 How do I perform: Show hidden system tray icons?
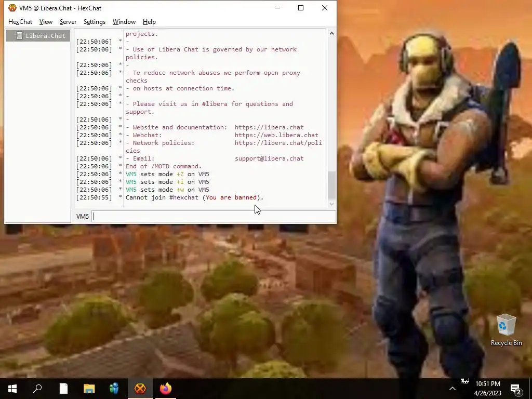(x=453, y=389)
